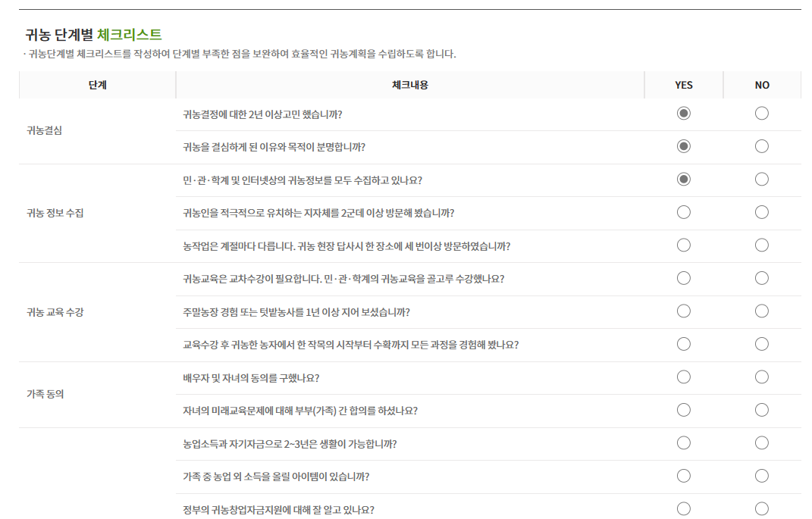
Task: Click the 단계 column header
Action: [x=97, y=85]
